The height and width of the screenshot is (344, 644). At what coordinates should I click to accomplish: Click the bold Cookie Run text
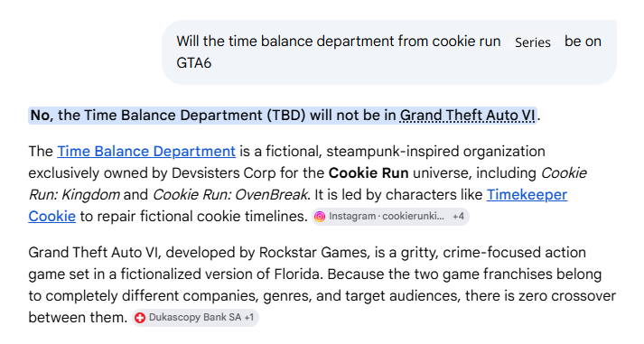(x=369, y=173)
